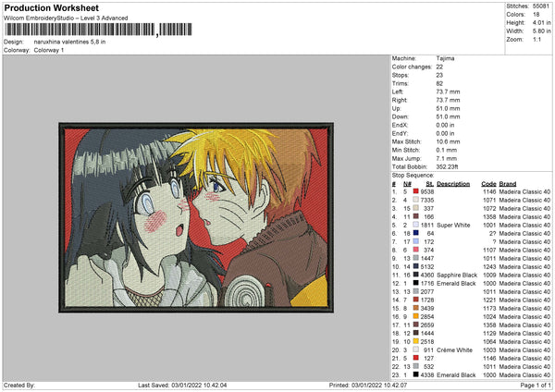Select the Max Stitch value 10.6 mm
This screenshot has width=555, height=392.
pyautogui.click(x=448, y=141)
